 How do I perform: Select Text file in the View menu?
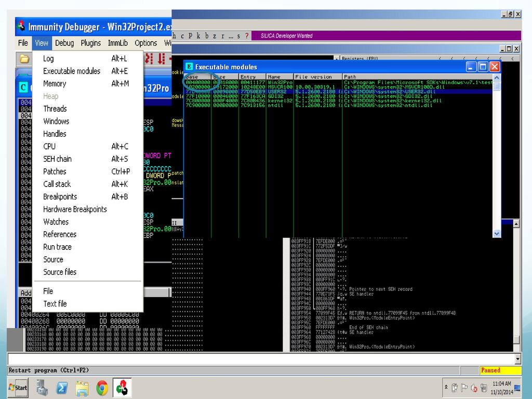[87, 303]
